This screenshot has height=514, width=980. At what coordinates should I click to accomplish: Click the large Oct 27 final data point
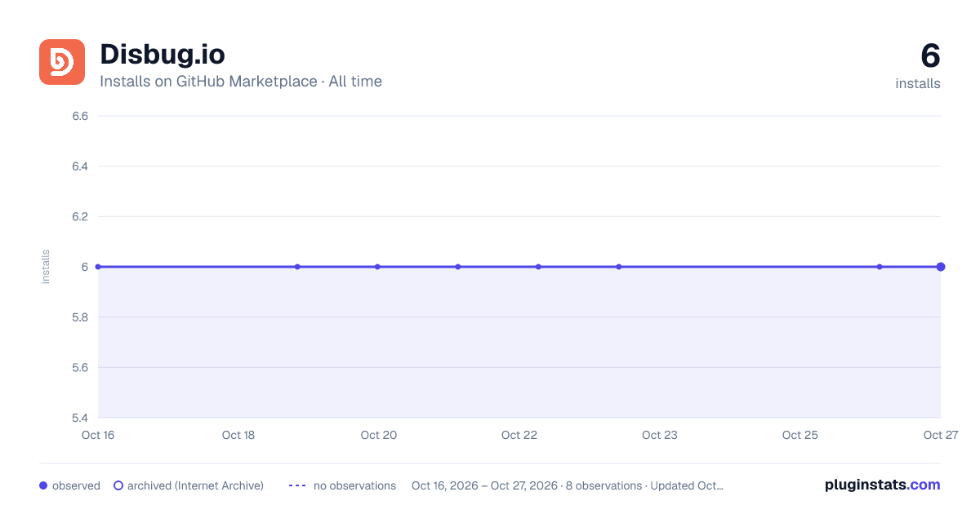(x=941, y=267)
